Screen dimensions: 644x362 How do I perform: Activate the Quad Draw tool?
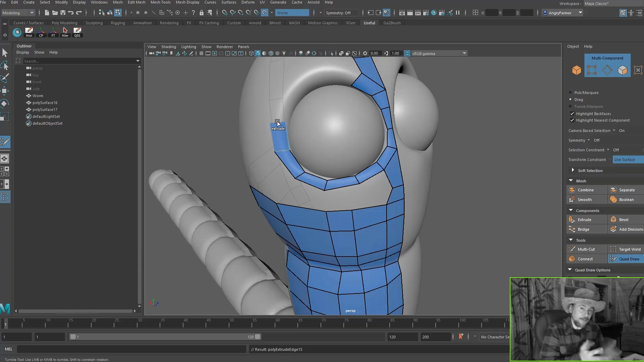tap(626, 259)
